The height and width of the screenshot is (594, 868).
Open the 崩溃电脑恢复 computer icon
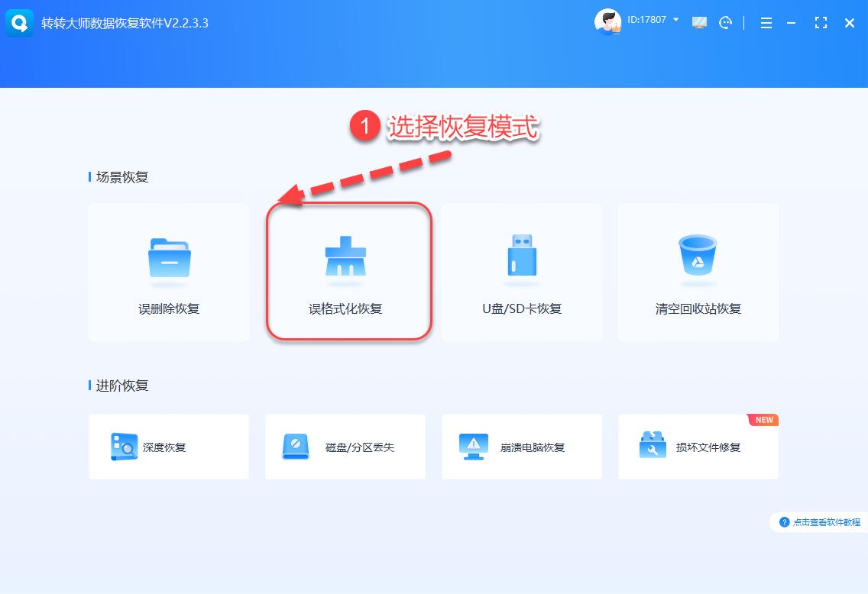click(x=474, y=447)
